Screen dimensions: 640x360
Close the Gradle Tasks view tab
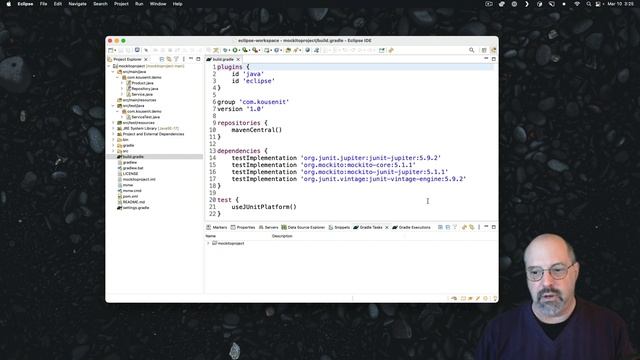tap(387, 227)
